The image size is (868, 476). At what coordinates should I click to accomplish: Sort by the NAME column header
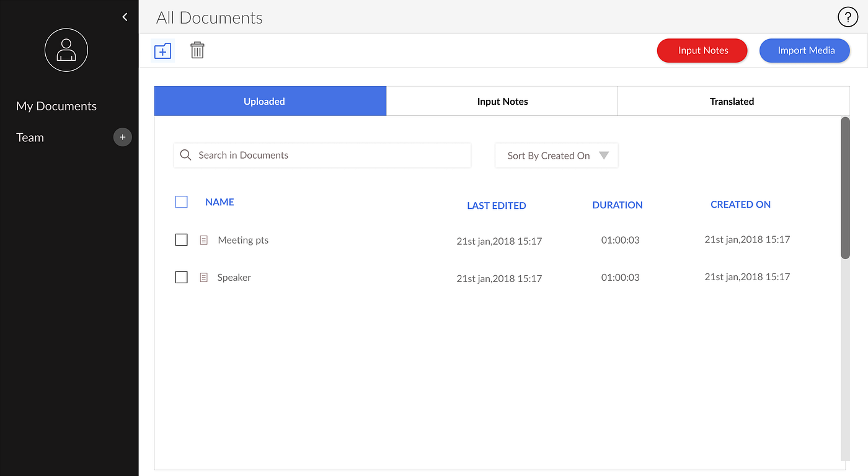[x=219, y=202]
